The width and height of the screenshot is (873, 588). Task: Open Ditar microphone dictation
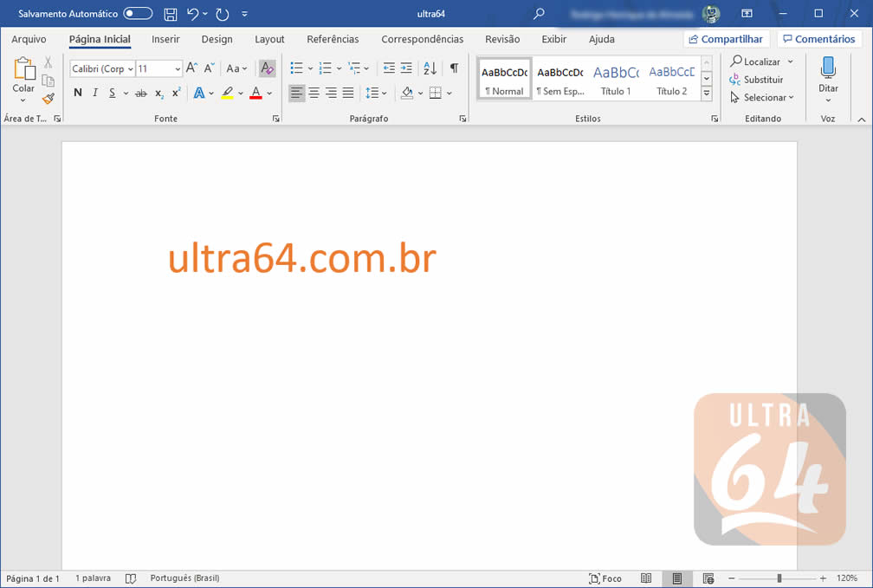coord(828,74)
